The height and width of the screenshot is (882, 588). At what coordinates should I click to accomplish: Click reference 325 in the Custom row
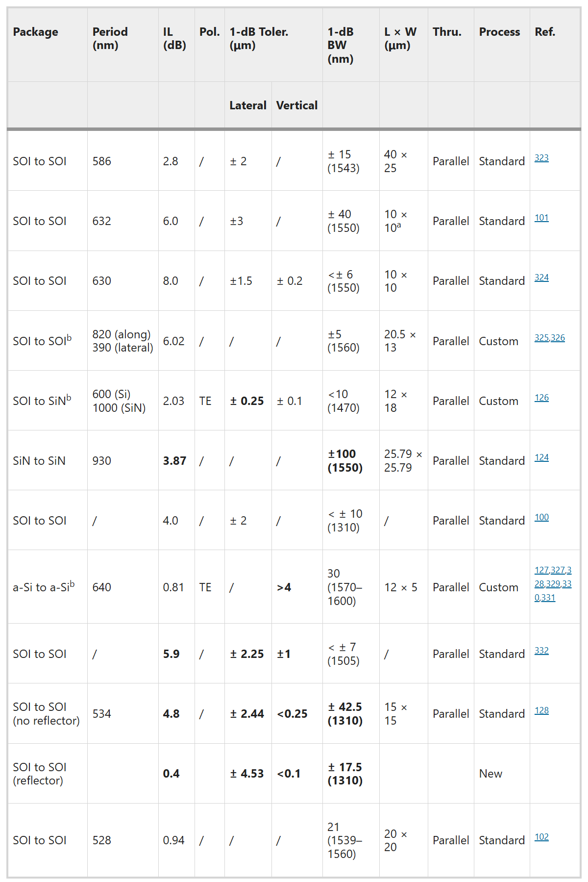click(x=541, y=338)
